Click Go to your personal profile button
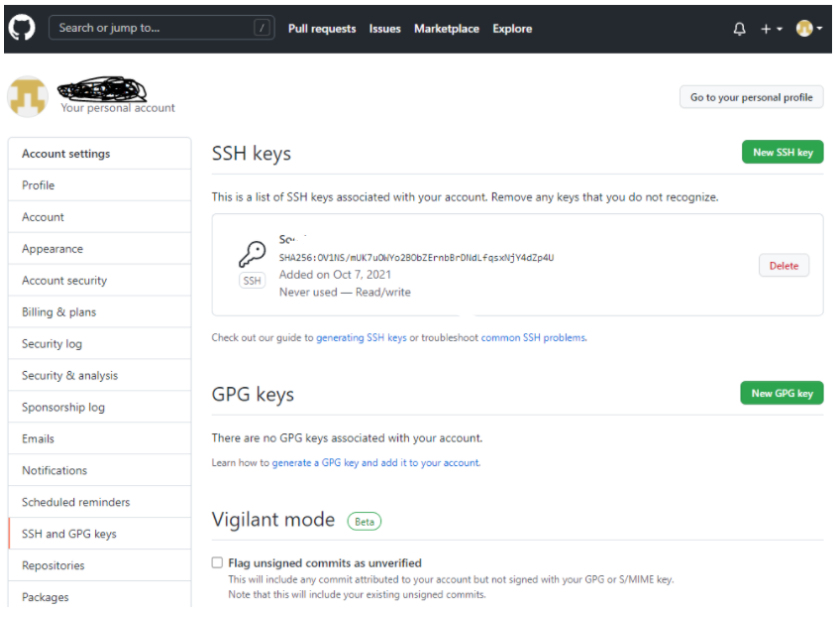The image size is (840, 631). (751, 97)
